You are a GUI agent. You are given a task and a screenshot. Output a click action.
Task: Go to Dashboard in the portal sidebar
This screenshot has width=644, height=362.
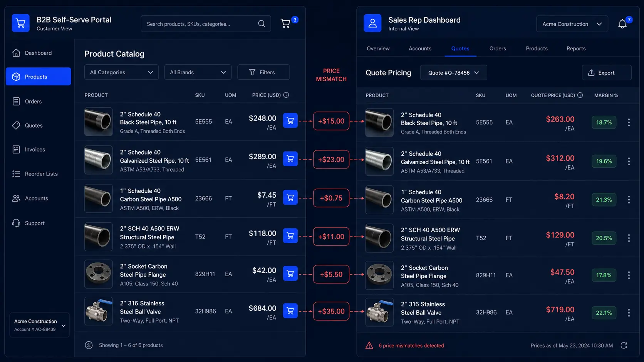38,53
